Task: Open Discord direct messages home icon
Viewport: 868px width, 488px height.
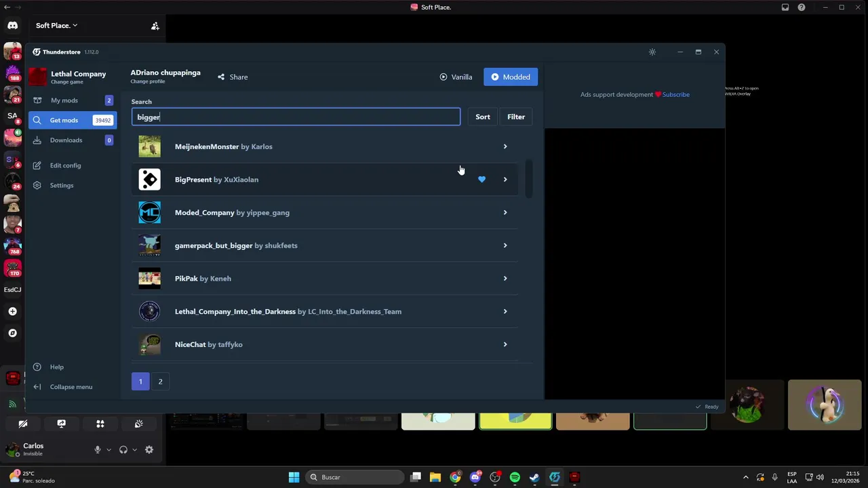Action: click(12, 26)
